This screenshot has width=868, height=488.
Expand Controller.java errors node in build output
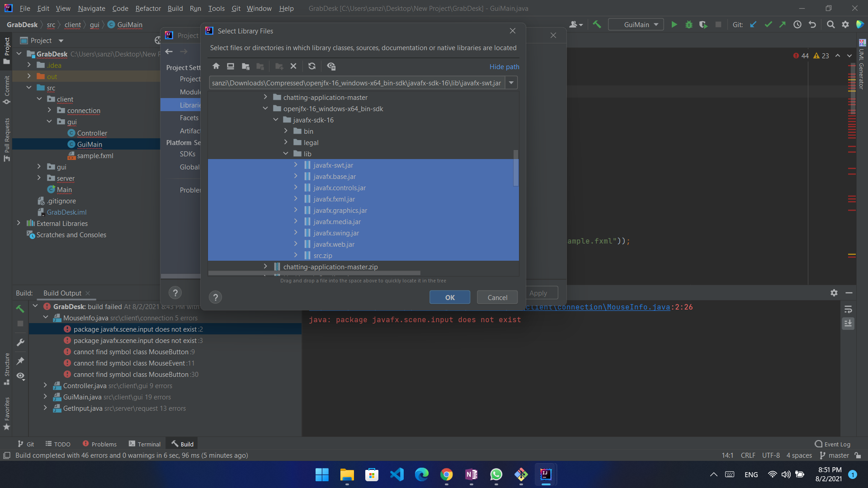[x=45, y=385]
